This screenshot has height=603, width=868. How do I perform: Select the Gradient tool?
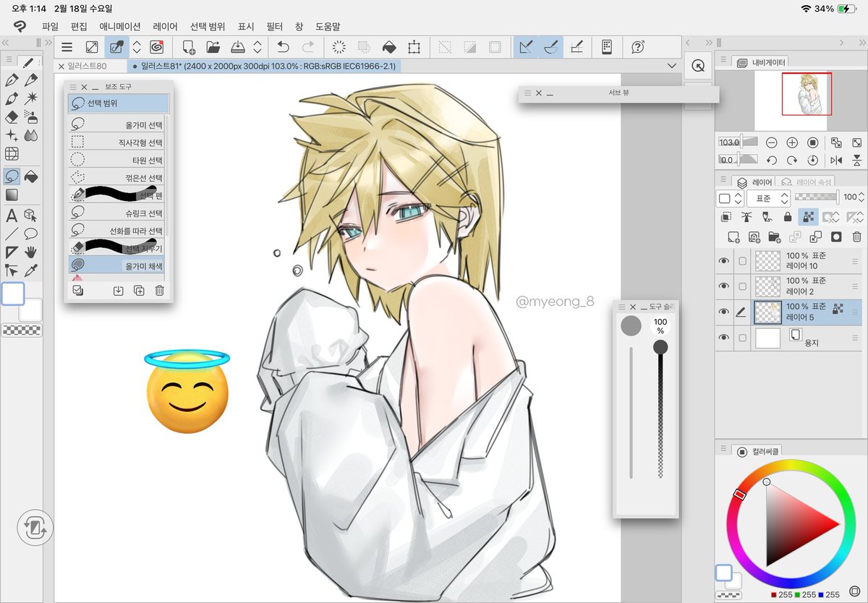(12, 194)
